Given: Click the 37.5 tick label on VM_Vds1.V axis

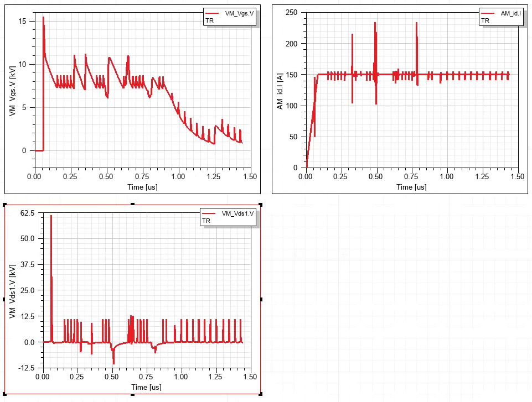Looking at the screenshot, I should pyautogui.click(x=28, y=264).
